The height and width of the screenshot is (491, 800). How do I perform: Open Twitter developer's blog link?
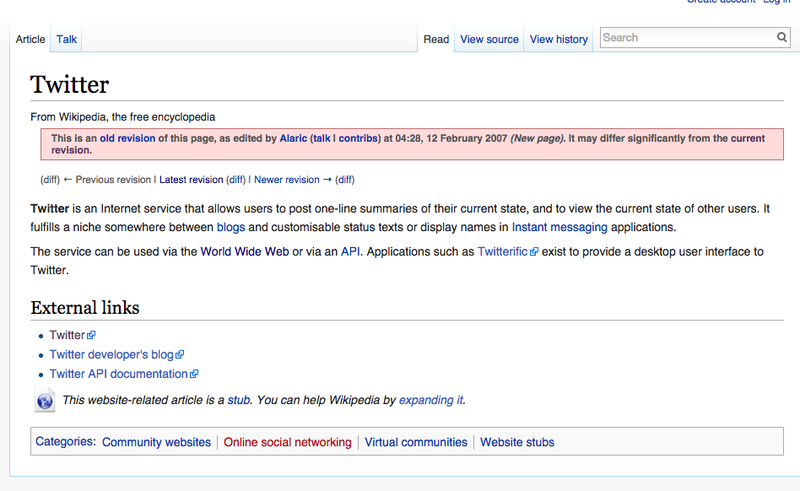pos(111,354)
